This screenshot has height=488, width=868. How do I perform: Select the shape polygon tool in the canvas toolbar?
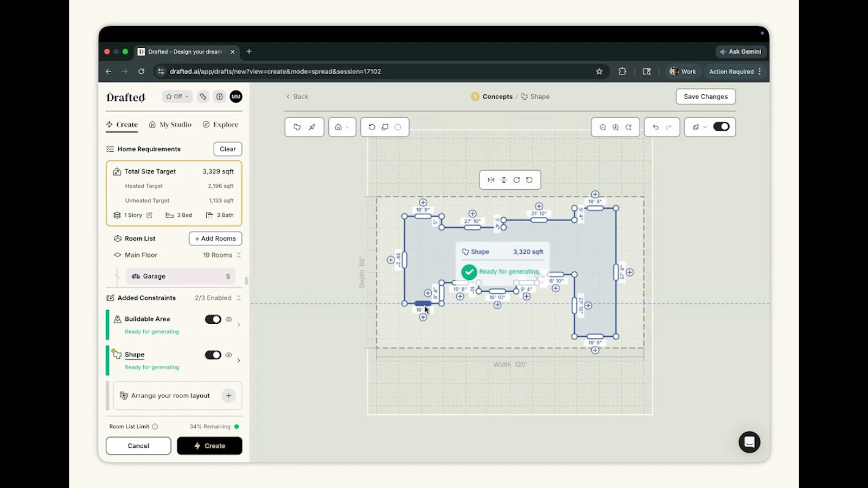297,127
